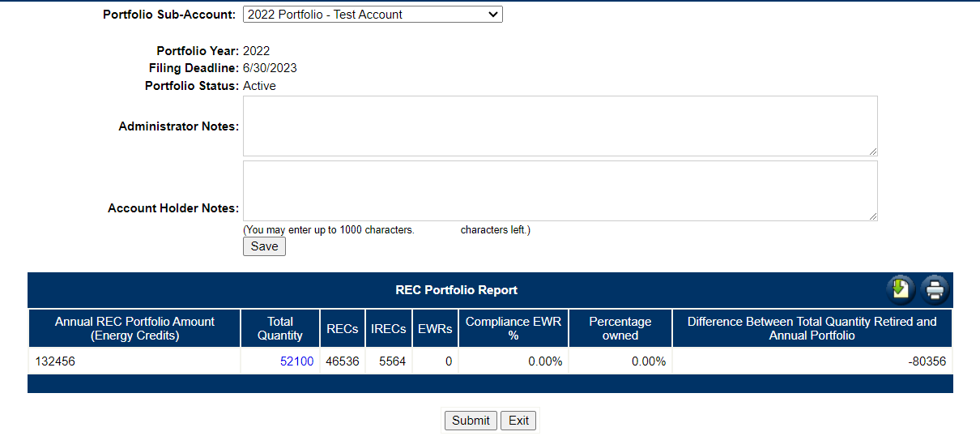The height and width of the screenshot is (436, 980).
Task: Click the Total Quantity column header
Action: coord(280,328)
